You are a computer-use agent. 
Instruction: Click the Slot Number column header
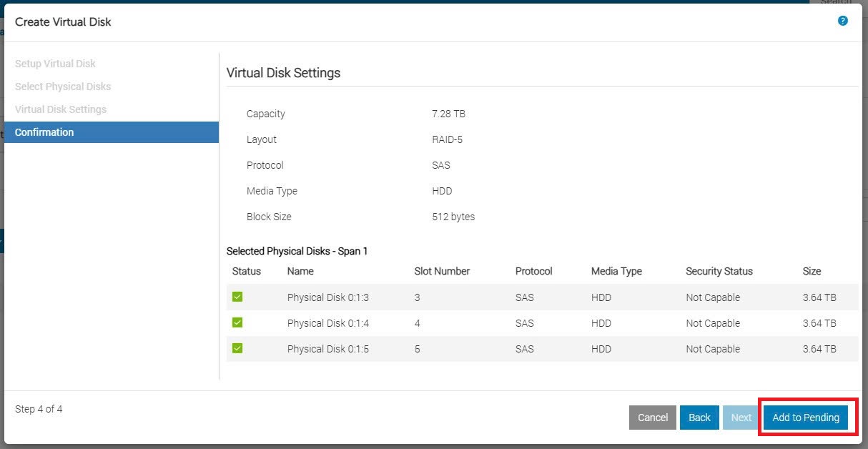click(x=442, y=271)
